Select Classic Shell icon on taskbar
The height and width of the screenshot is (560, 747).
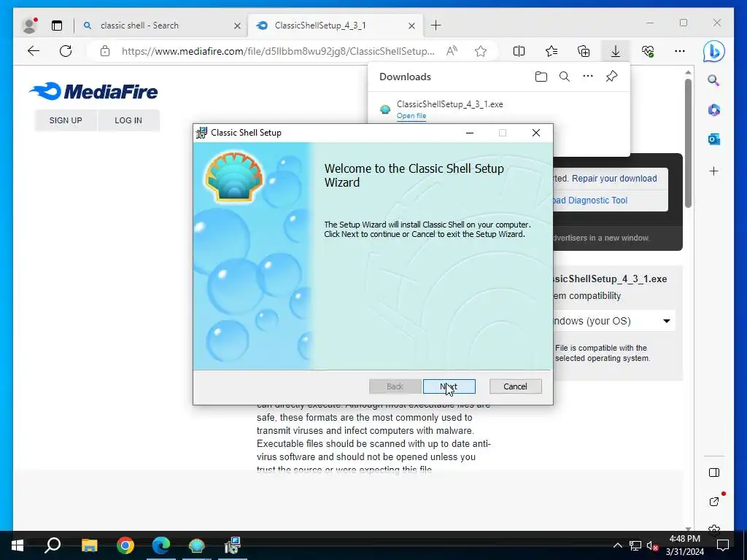point(196,545)
